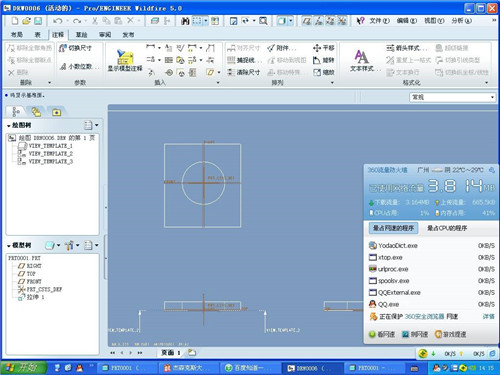
Task: Click the Redo arrow icon
Action: pyautogui.click(x=77, y=21)
